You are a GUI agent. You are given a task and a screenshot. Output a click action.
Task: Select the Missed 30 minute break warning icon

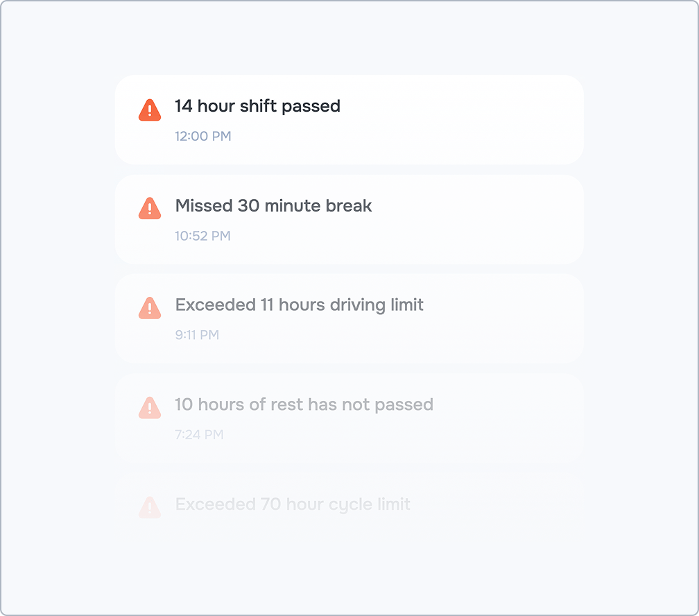pos(150,208)
